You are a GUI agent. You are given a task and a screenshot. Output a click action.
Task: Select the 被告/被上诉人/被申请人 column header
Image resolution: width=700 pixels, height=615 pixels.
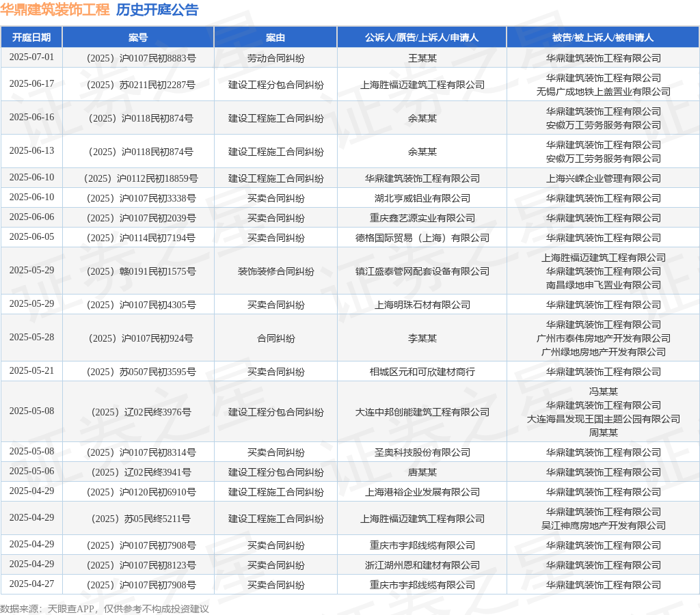tap(603, 38)
